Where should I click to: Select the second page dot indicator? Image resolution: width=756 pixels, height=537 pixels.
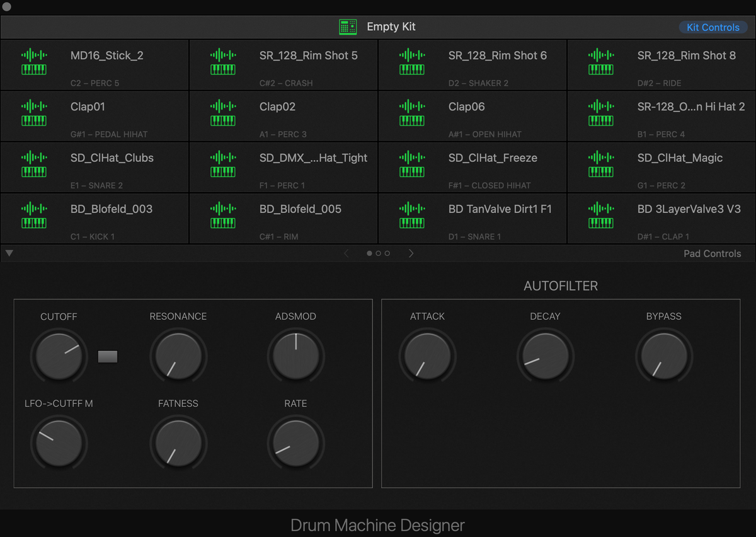[x=378, y=253]
